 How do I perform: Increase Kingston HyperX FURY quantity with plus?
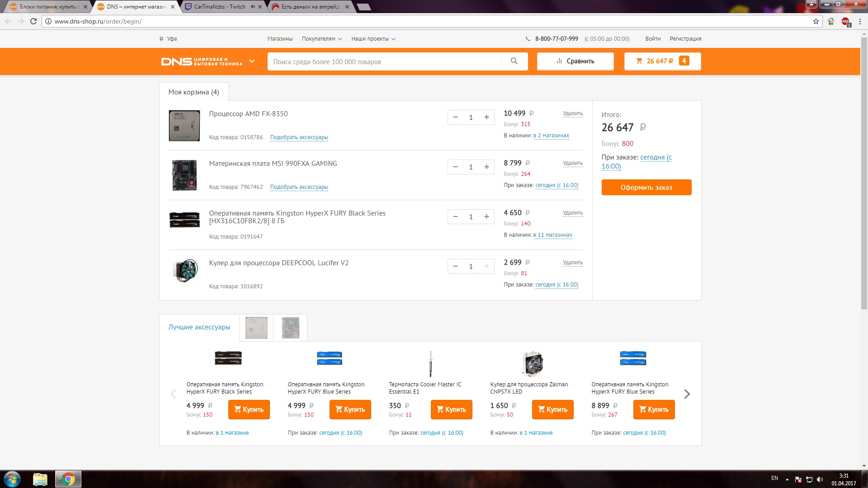(486, 216)
